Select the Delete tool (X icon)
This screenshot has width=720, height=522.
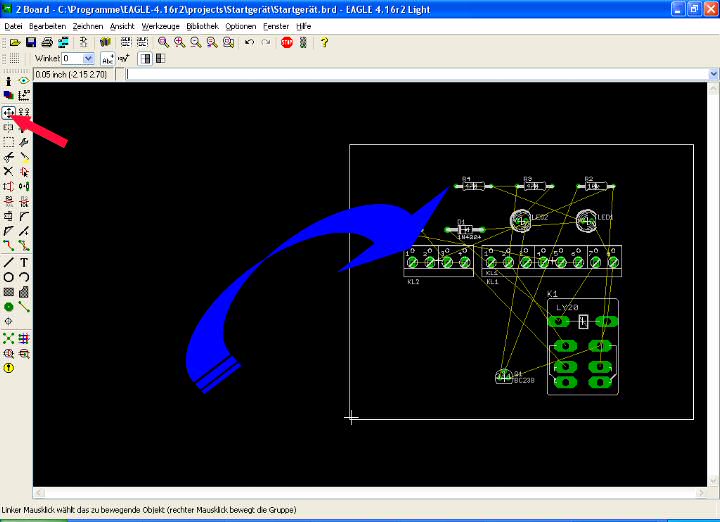tap(9, 172)
